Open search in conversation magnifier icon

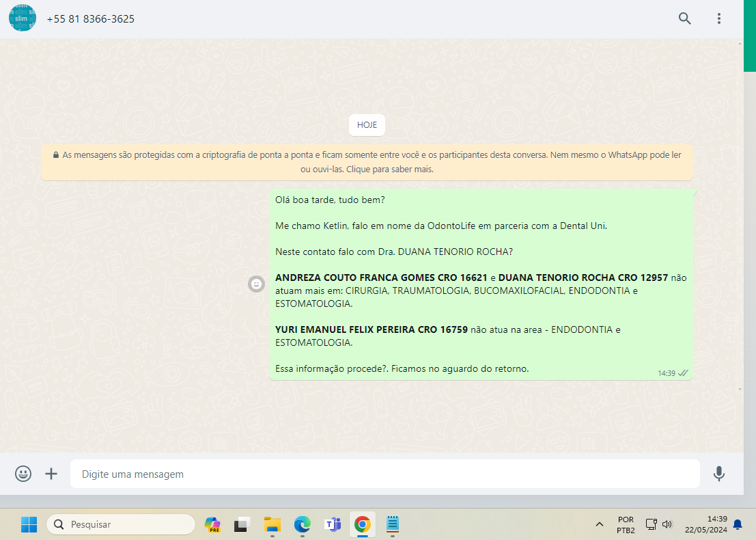684,18
